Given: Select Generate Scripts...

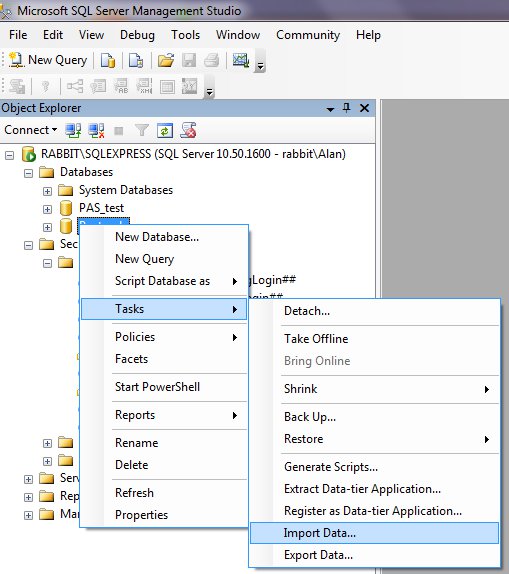Looking at the screenshot, I should [374, 467].
